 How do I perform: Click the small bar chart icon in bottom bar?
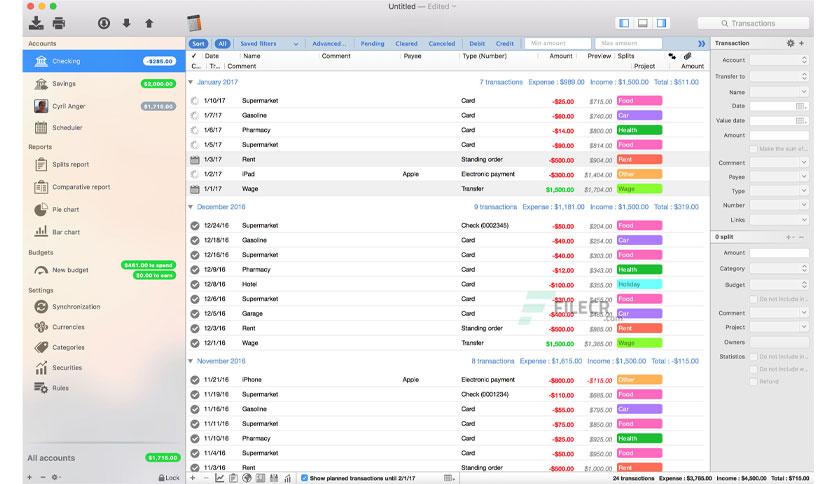pyautogui.click(x=288, y=478)
